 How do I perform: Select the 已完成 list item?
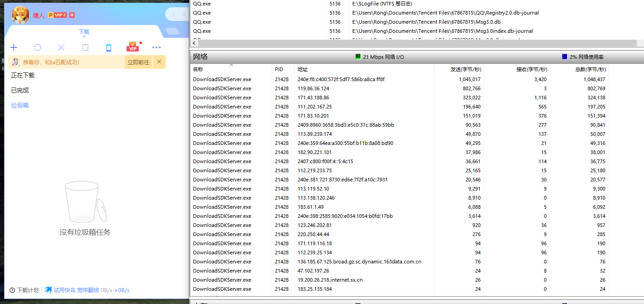[x=20, y=90]
